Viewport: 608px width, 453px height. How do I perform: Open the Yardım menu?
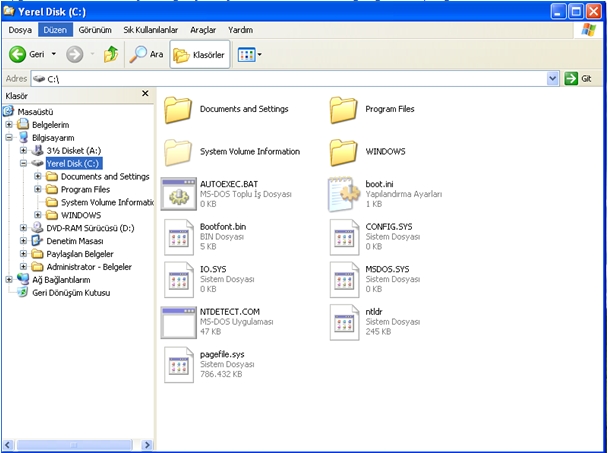240,30
